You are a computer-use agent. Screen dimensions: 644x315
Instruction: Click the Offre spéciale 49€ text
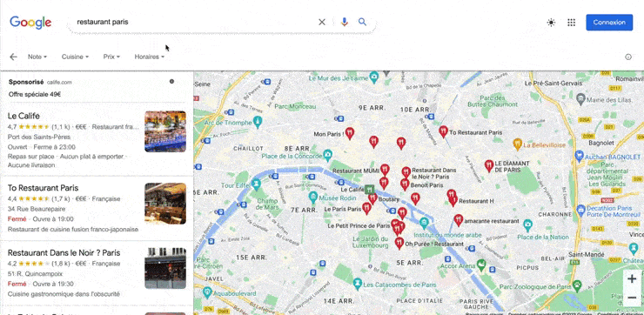35,94
